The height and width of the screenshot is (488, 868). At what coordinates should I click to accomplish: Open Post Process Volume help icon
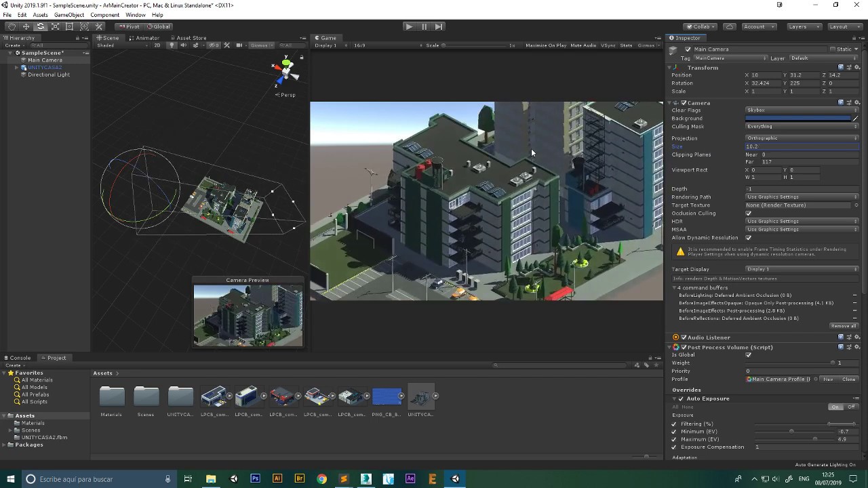tap(841, 346)
